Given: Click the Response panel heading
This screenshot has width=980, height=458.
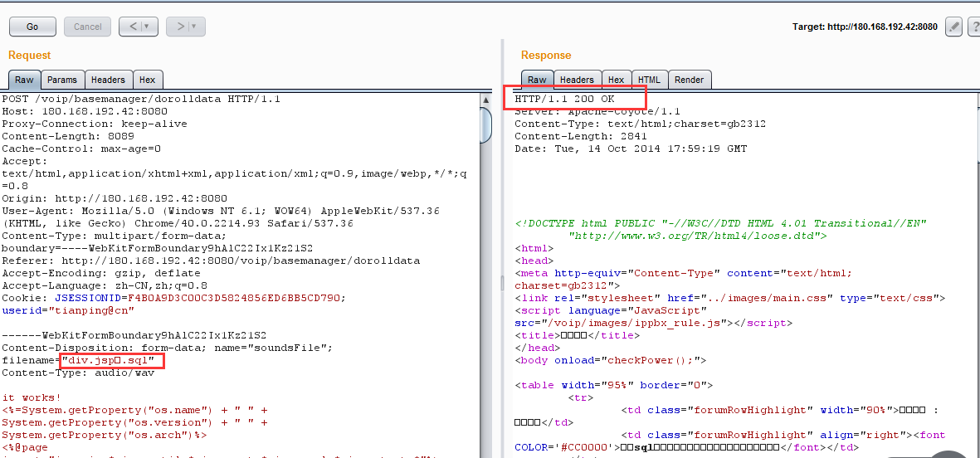Looking at the screenshot, I should click(546, 56).
